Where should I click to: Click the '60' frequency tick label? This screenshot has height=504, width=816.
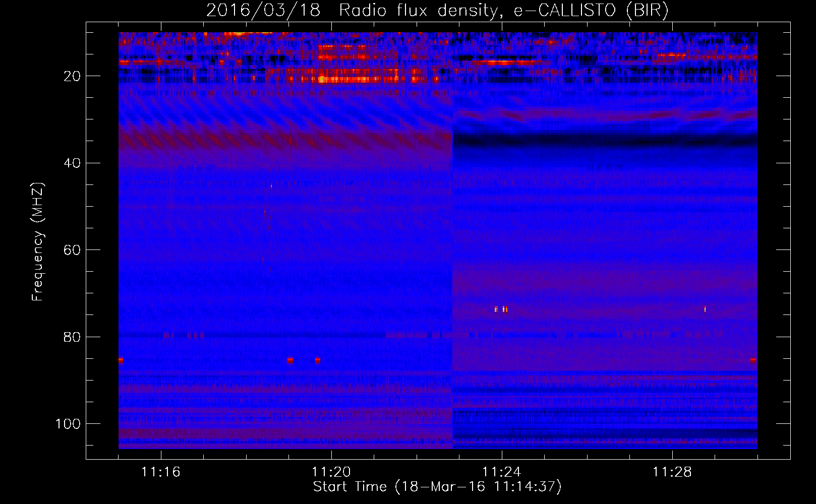coord(72,250)
